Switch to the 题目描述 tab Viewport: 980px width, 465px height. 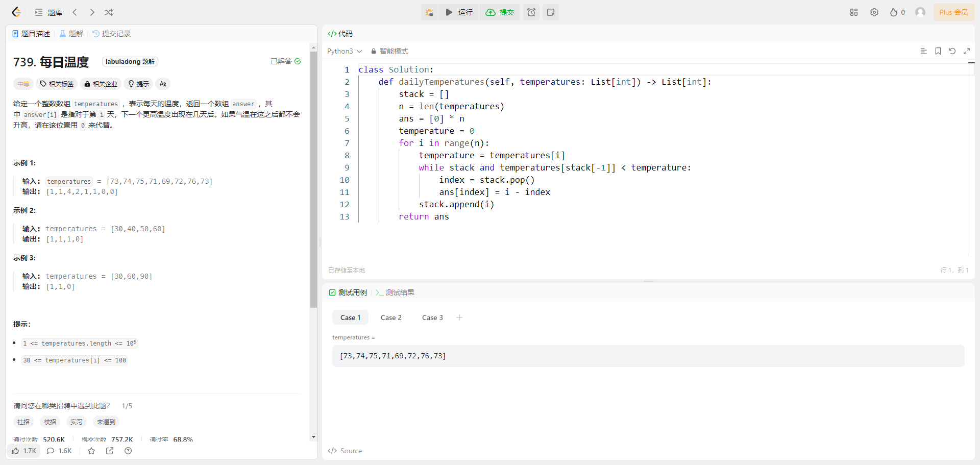31,34
